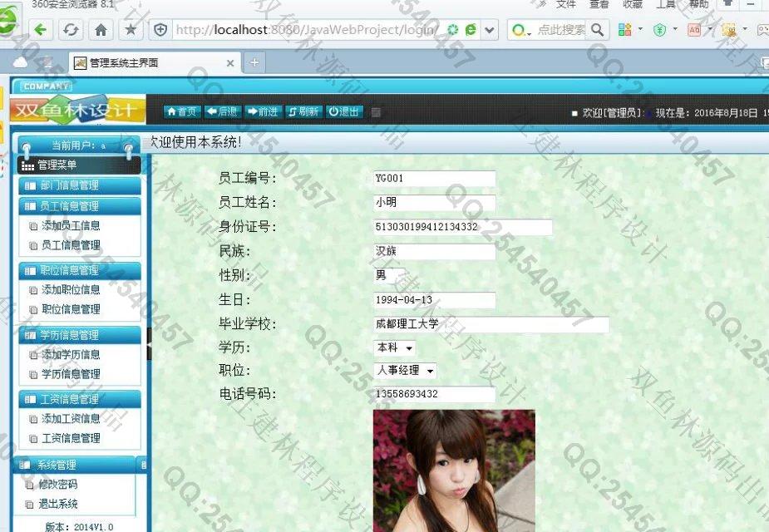Open the 学历 dropdown showing 本科

pyautogui.click(x=395, y=347)
